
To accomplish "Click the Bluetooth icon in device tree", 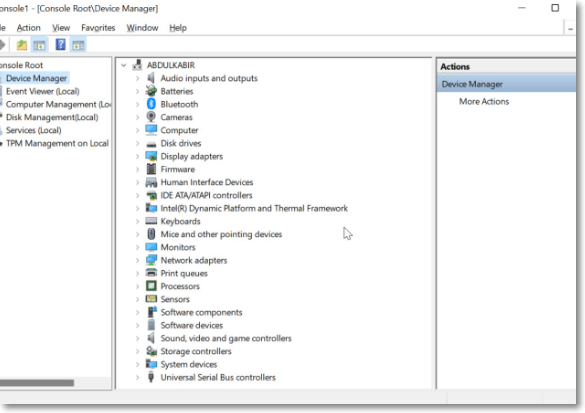I will click(x=151, y=104).
